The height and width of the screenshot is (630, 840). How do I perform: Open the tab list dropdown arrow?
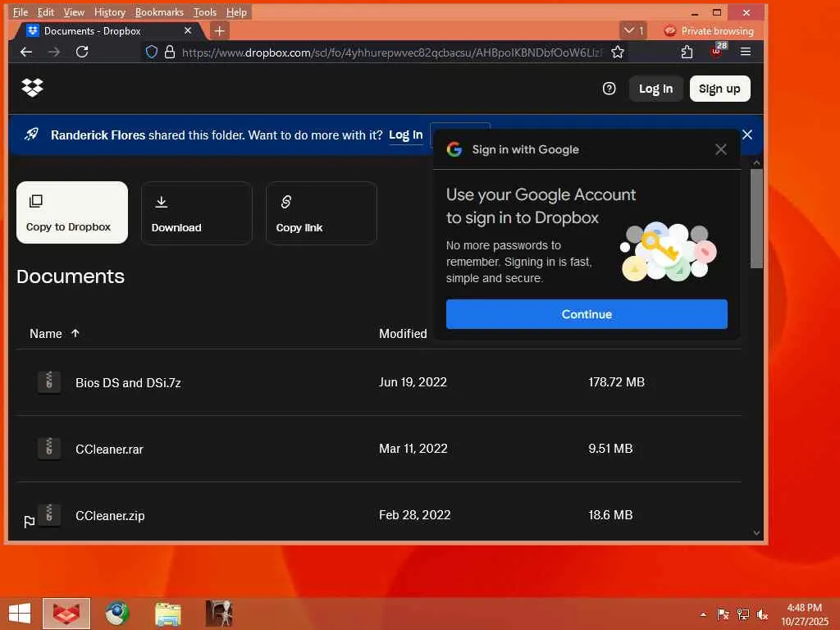tap(633, 31)
